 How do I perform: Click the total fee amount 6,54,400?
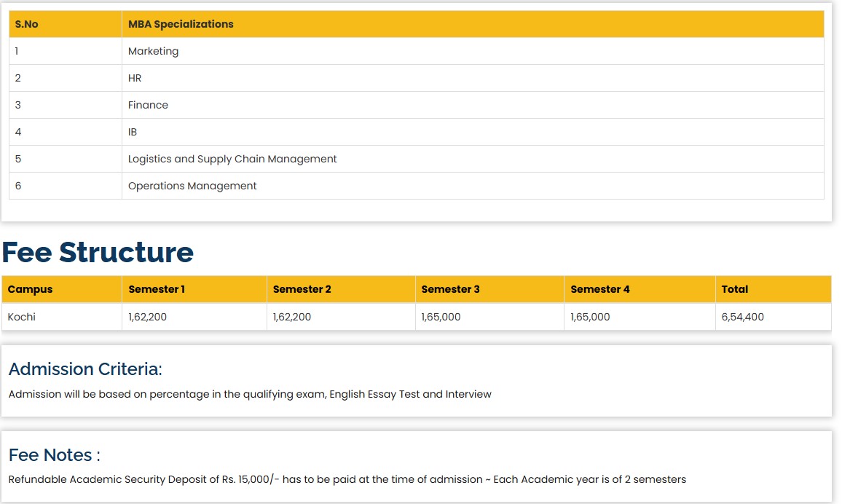point(742,317)
